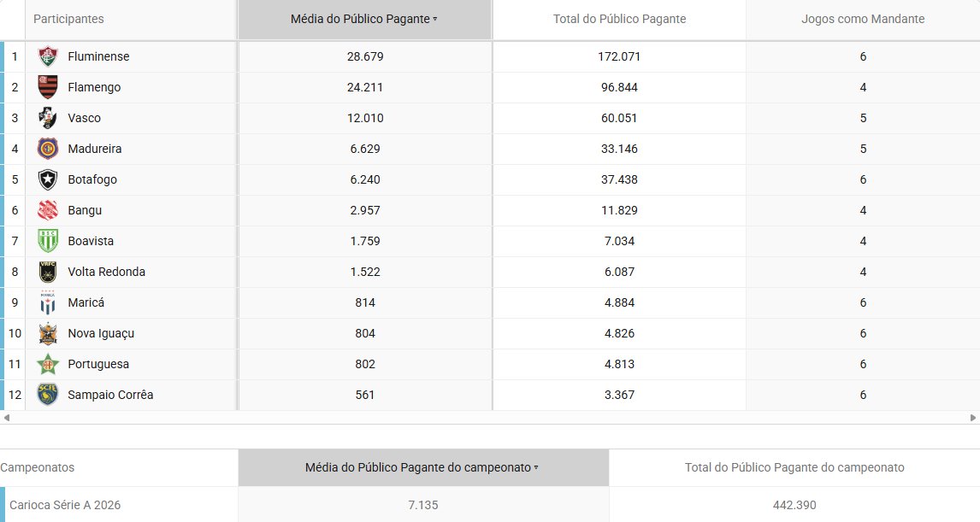Sort by Média do Público Pagante column

pos(364,19)
